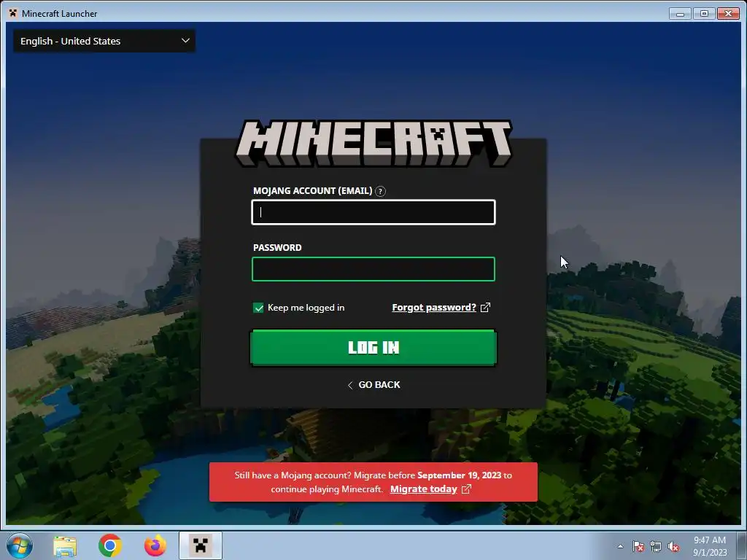The height and width of the screenshot is (560, 747).
Task: Open Windows Explorer from the taskbar
Action: tap(65, 545)
